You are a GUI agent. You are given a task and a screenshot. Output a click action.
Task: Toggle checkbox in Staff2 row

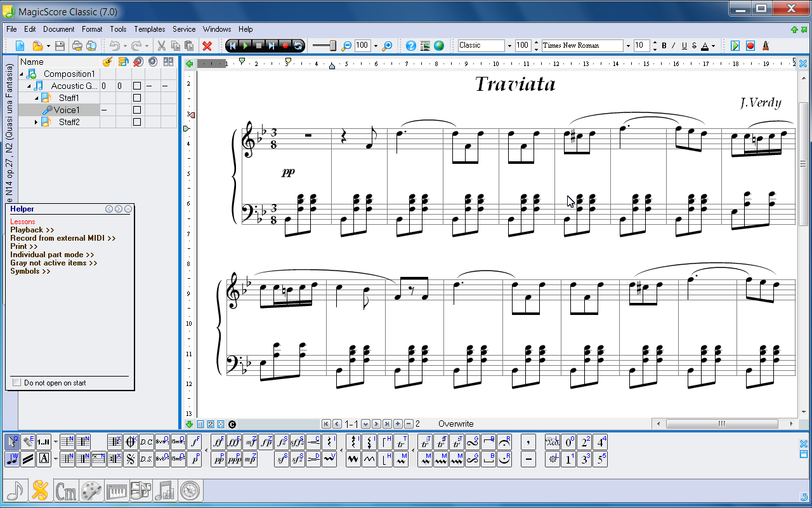pyautogui.click(x=136, y=122)
